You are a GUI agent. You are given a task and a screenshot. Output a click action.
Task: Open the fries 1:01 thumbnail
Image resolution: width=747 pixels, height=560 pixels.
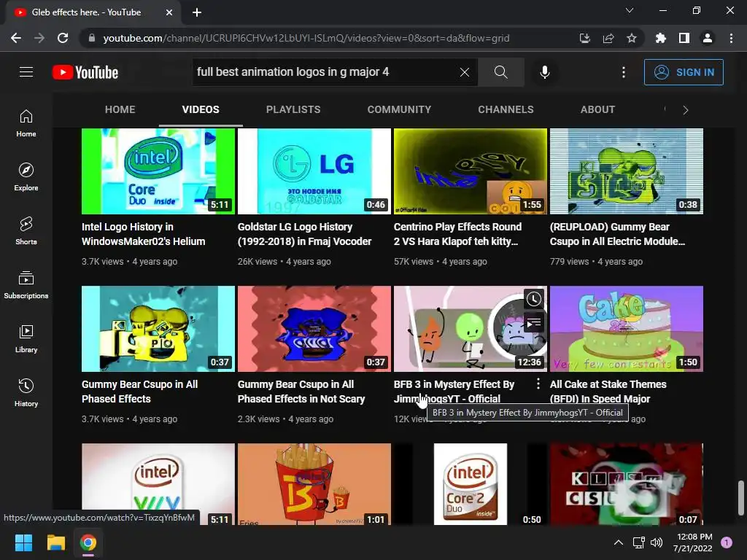314,484
